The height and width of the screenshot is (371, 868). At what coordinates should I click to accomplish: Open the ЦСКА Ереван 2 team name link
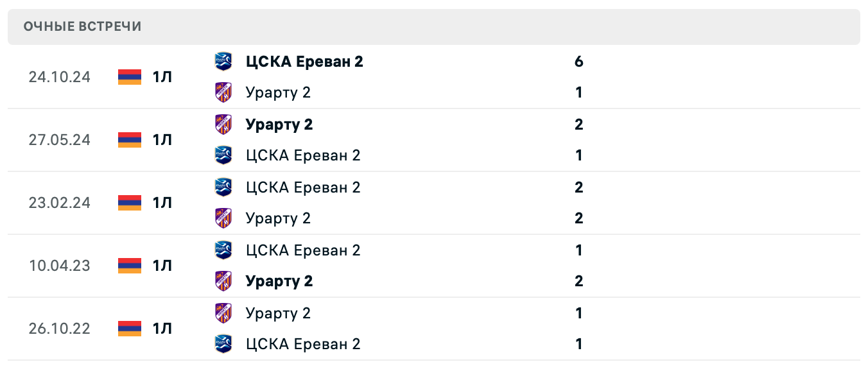click(x=303, y=61)
